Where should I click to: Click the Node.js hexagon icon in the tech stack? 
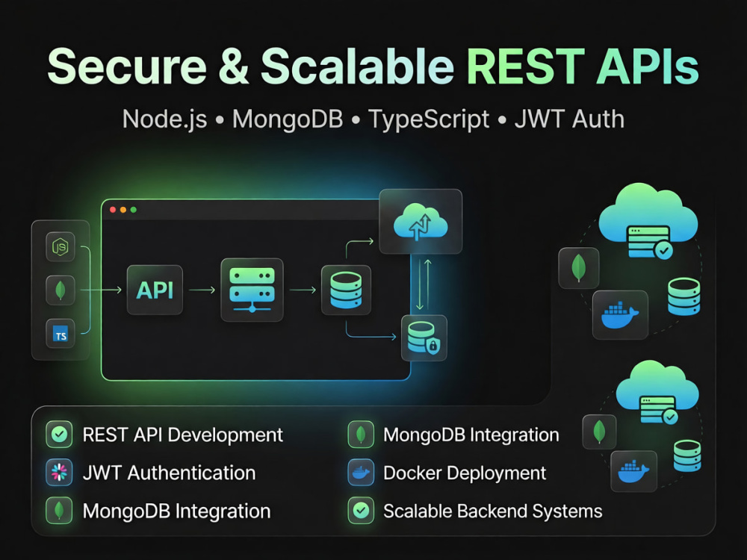pyautogui.click(x=61, y=246)
